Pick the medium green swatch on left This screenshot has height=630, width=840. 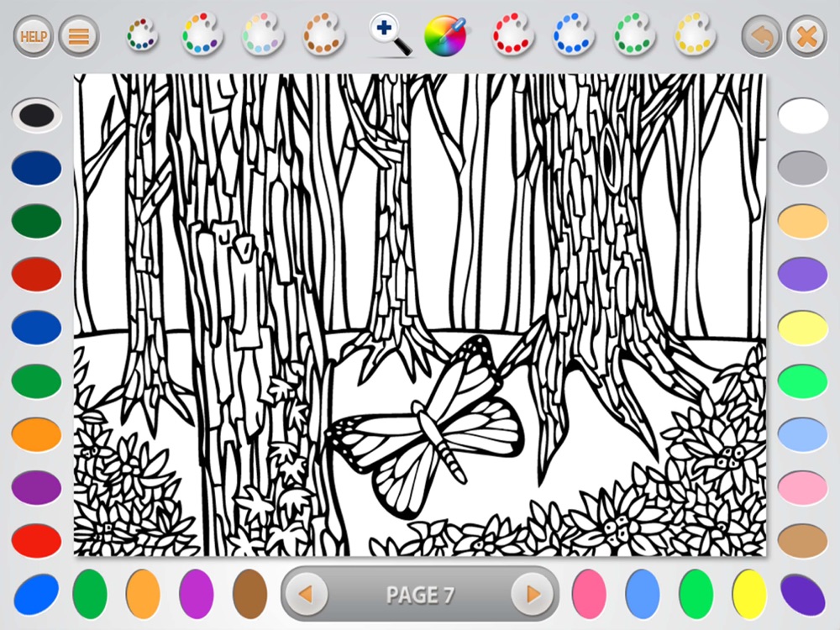pyautogui.click(x=36, y=381)
